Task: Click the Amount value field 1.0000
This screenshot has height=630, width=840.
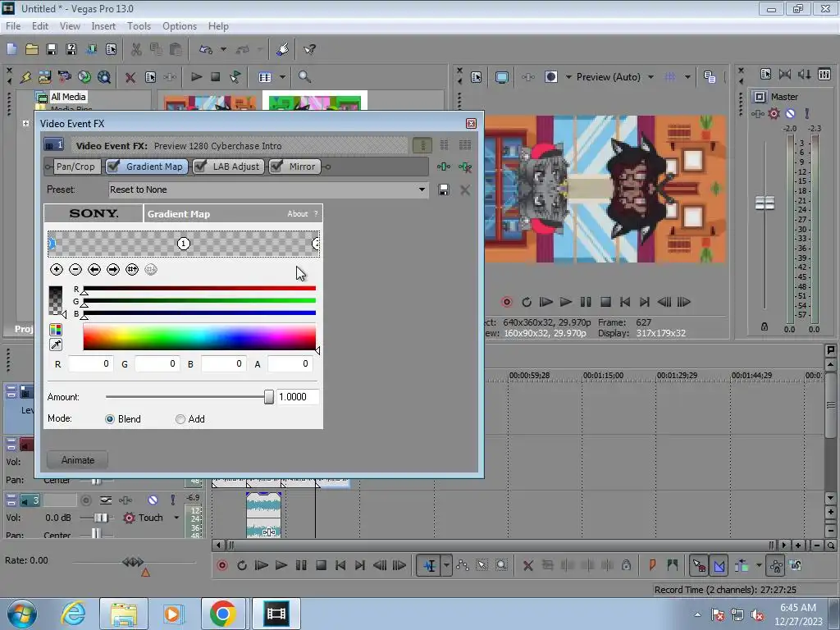Action: click(x=297, y=397)
